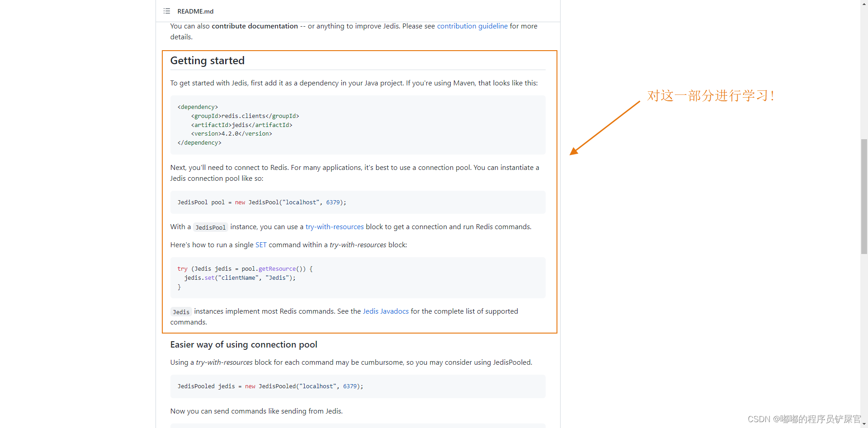Follow the try-with-resources link

[335, 227]
